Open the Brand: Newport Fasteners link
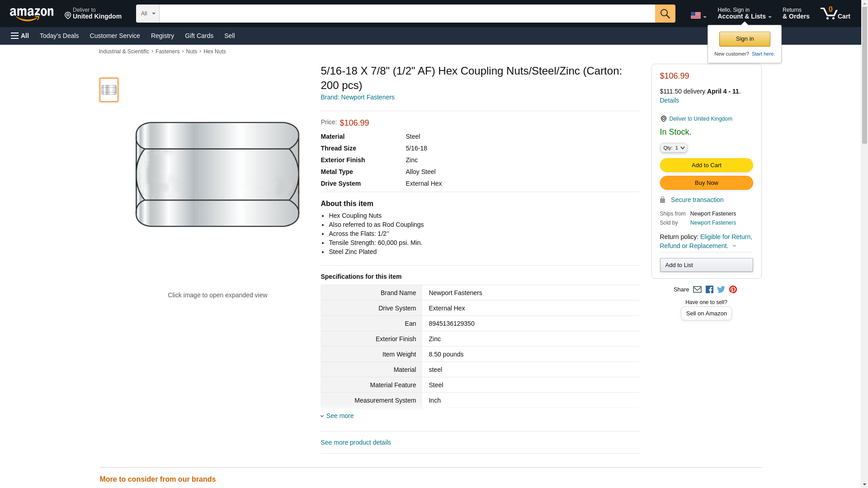868x488 pixels. coord(357,97)
